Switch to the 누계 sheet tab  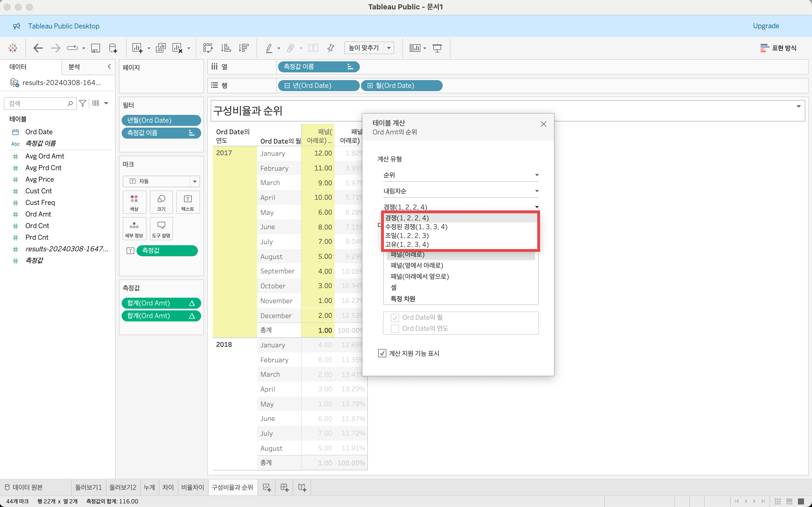(x=149, y=487)
